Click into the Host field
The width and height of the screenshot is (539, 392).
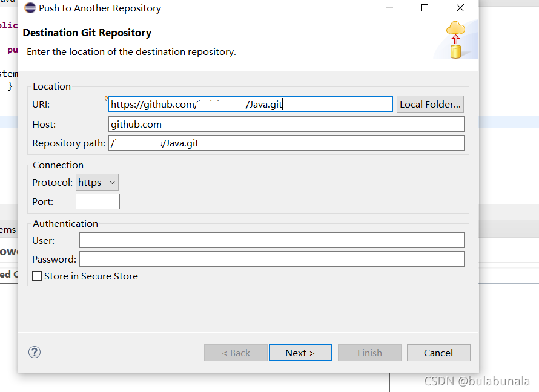[x=286, y=124]
